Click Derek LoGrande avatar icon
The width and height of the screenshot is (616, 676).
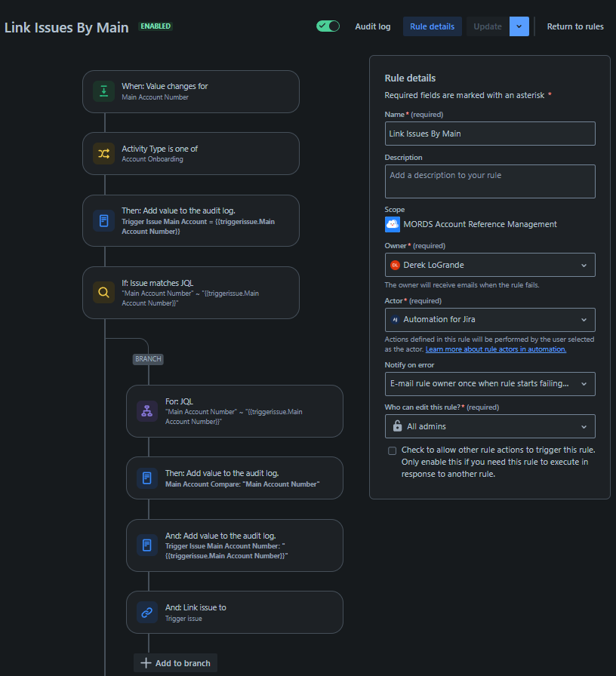pos(395,265)
